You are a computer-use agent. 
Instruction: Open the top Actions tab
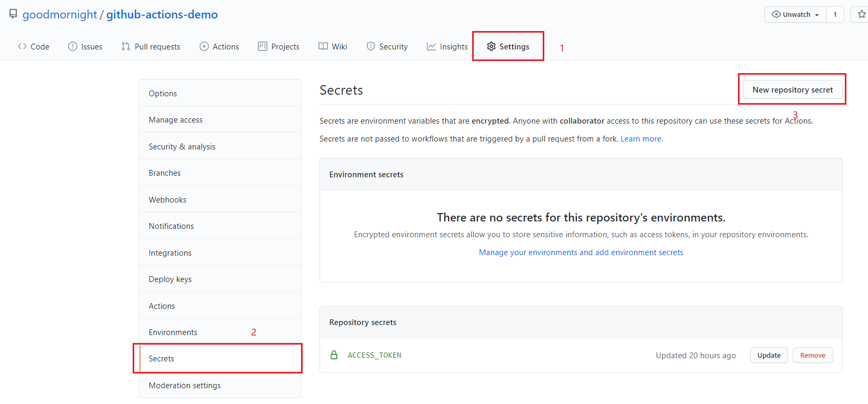[220, 46]
